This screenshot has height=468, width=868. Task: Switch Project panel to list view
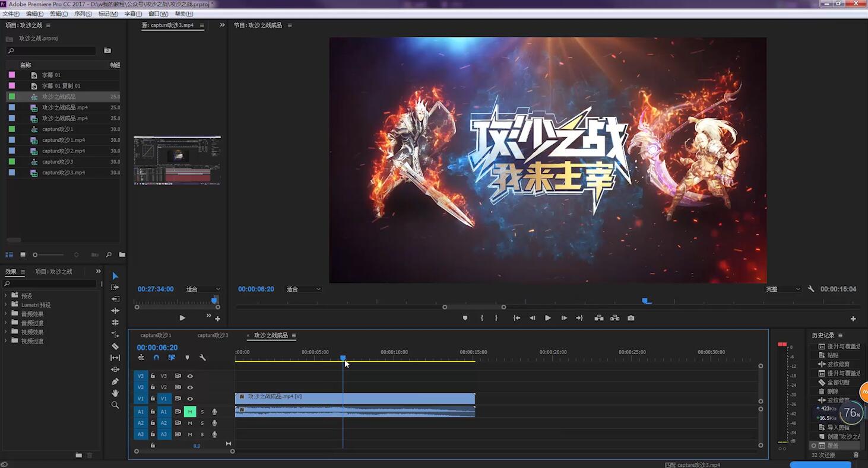point(9,254)
